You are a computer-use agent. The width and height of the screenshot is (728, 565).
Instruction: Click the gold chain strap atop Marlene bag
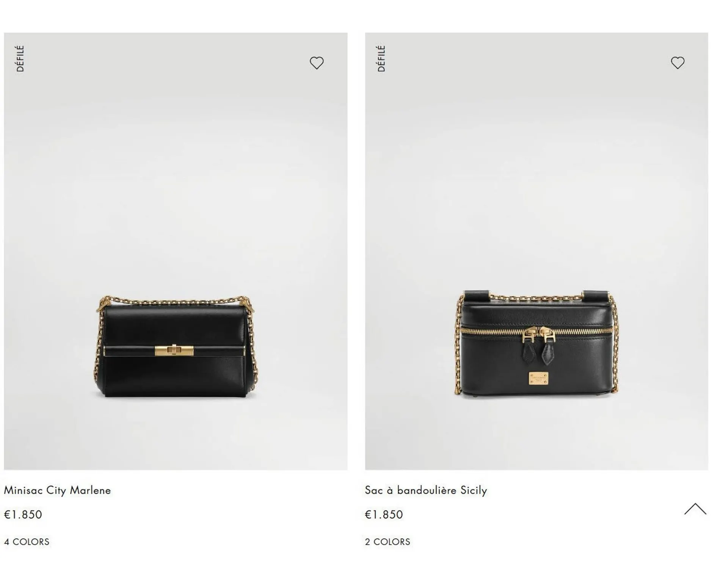click(x=175, y=301)
